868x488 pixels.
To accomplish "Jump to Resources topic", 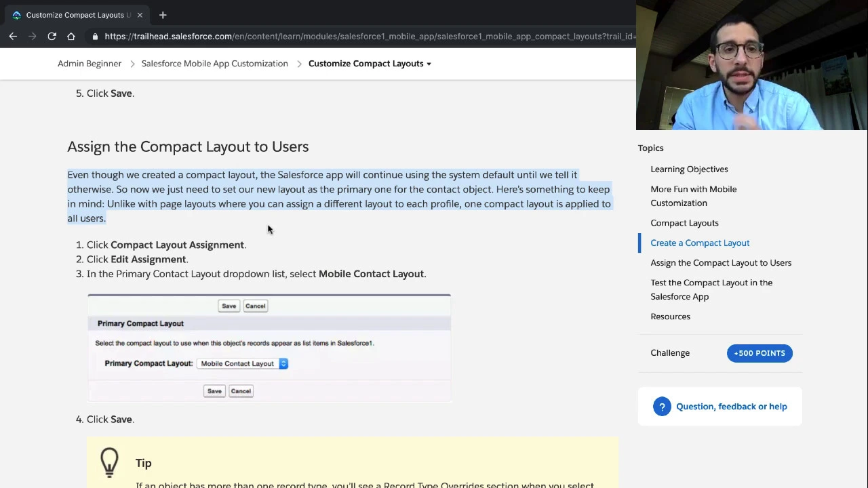I will pos(670,317).
